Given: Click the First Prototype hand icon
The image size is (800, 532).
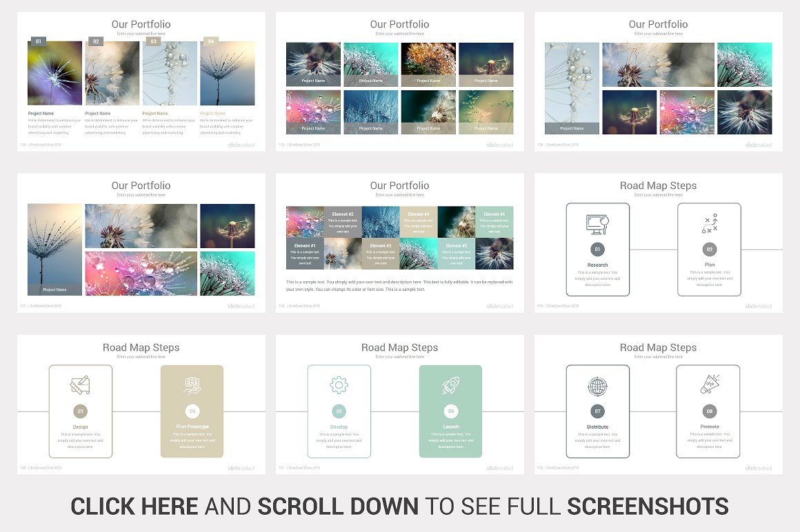Looking at the screenshot, I should tap(192, 385).
